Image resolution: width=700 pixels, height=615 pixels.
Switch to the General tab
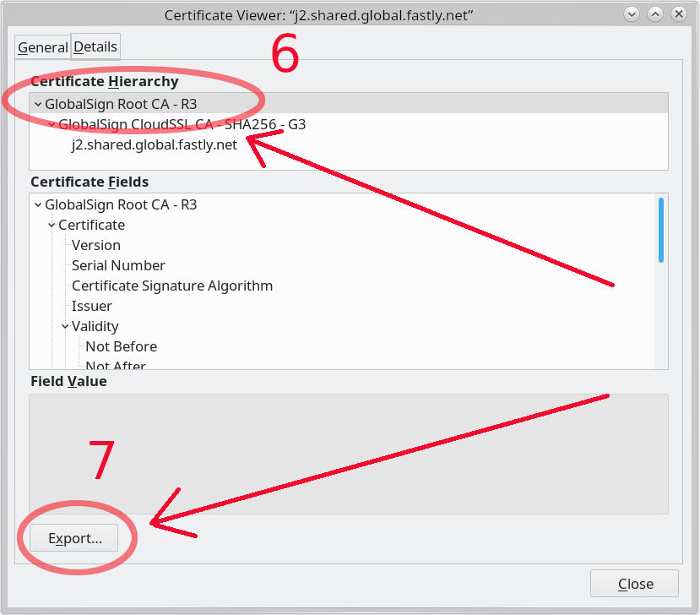click(43, 47)
